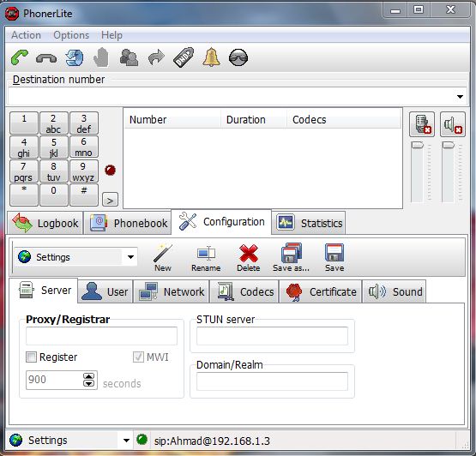This screenshot has height=456, width=476.
Task: Mute the speaker with its icon button
Action: (x=453, y=124)
